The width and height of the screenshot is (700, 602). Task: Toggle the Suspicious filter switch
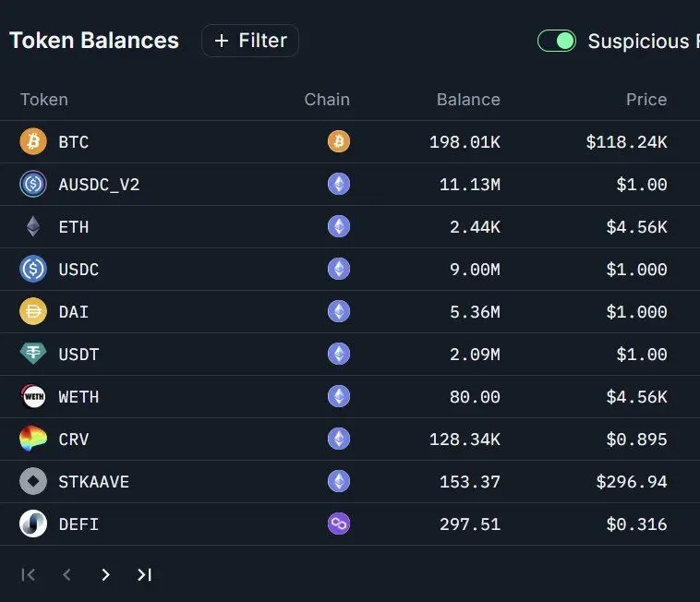(x=556, y=41)
